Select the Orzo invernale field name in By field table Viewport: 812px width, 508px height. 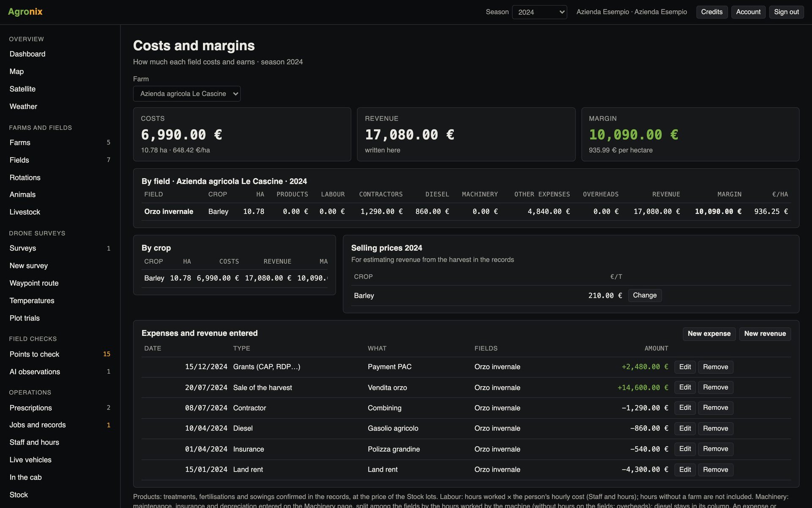coord(169,212)
